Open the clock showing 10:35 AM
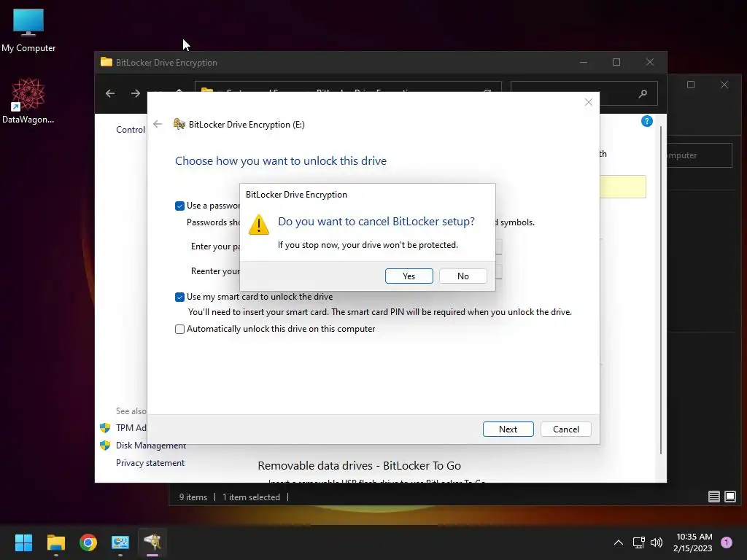The height and width of the screenshot is (560, 747). coord(693,542)
